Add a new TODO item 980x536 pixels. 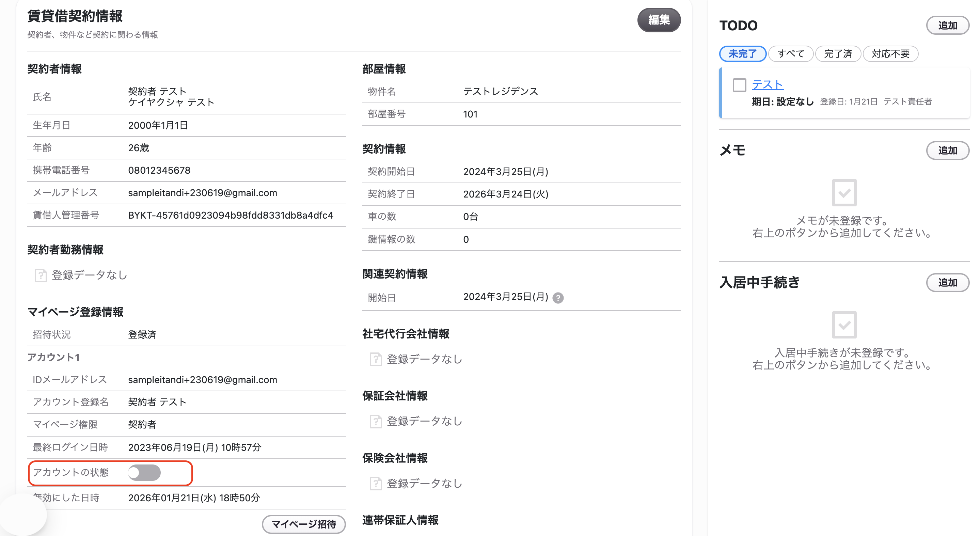tap(947, 26)
